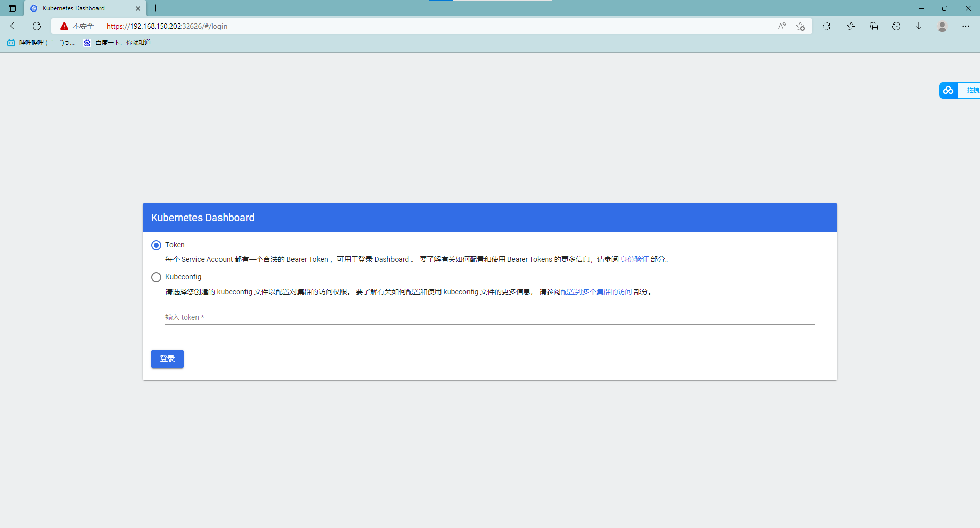Click the address bar URL
The height and width of the screenshot is (528, 980).
(x=167, y=26)
